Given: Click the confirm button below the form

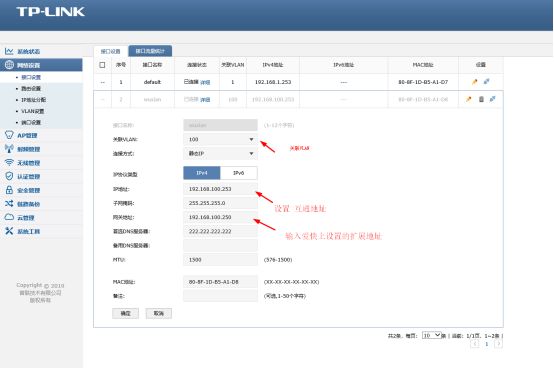Looking at the screenshot, I should tap(125, 314).
